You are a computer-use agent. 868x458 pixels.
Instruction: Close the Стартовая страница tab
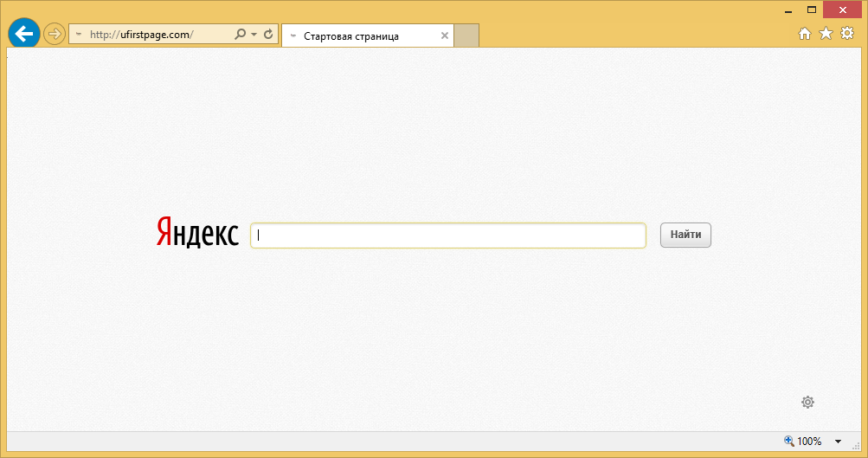pyautogui.click(x=445, y=35)
